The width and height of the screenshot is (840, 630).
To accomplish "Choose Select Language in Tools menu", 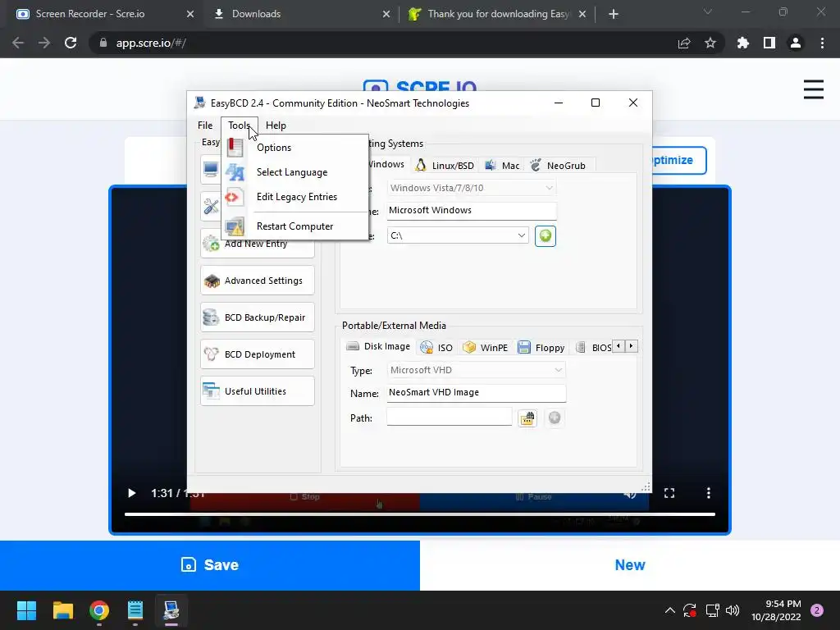I will click(295, 172).
